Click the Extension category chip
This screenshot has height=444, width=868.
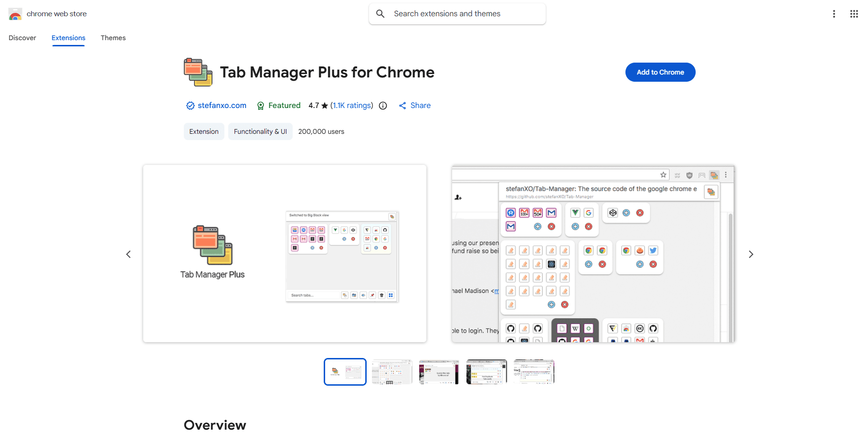click(204, 131)
